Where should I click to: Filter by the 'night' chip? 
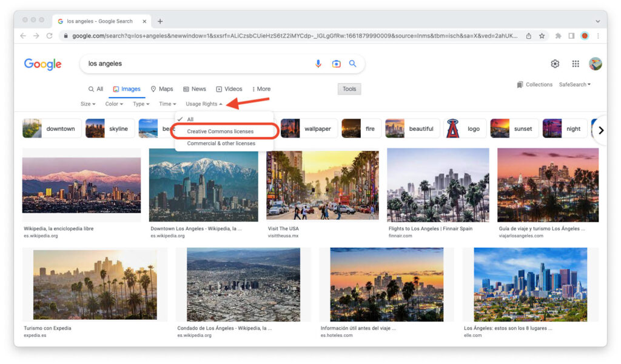click(565, 128)
